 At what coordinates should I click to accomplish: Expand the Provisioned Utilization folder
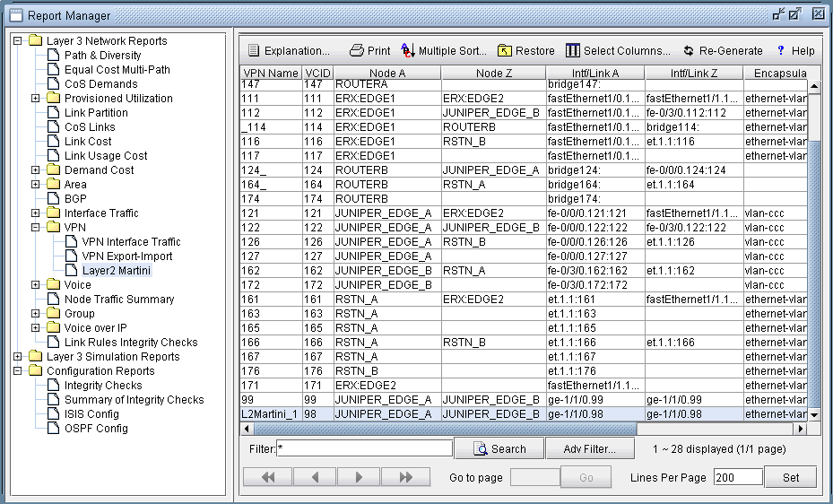[36, 99]
